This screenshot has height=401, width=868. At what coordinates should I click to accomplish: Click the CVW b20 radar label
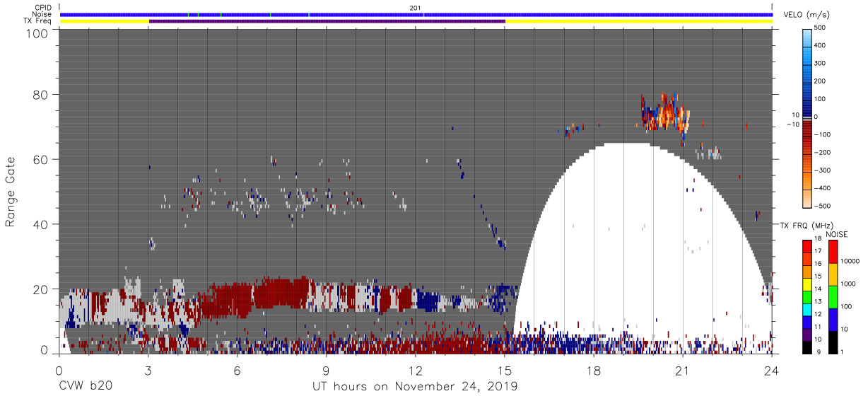(x=85, y=387)
